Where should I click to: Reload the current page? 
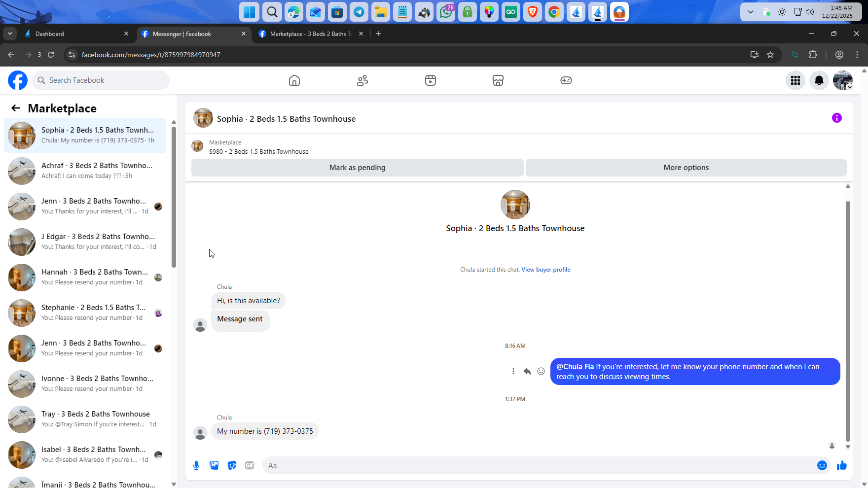click(x=51, y=55)
